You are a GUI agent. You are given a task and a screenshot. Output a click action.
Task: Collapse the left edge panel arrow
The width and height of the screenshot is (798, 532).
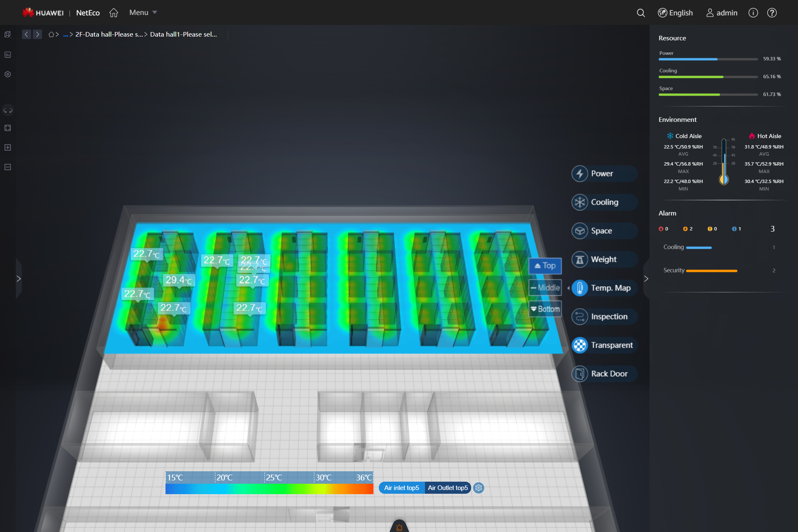(x=19, y=279)
